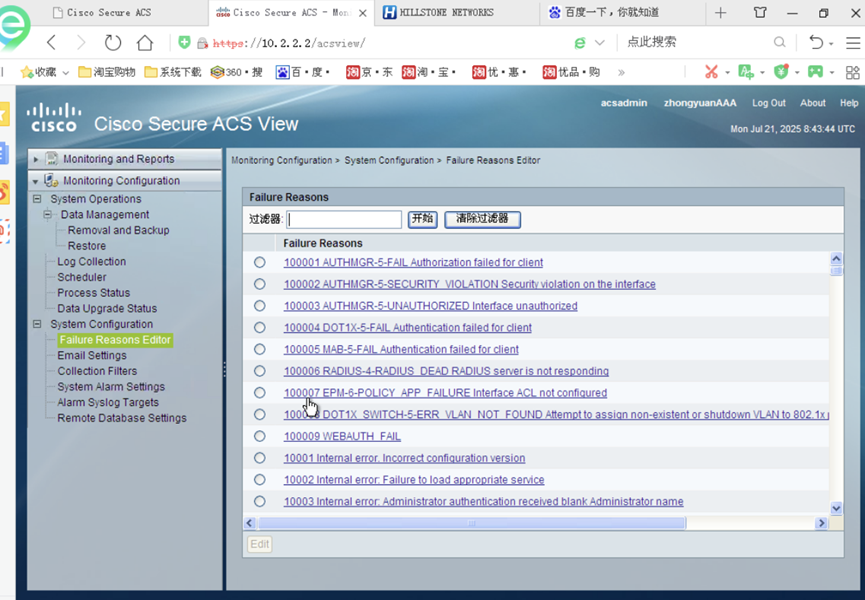Open favorites star bookmark
This screenshot has width=865, height=600.
click(39, 72)
